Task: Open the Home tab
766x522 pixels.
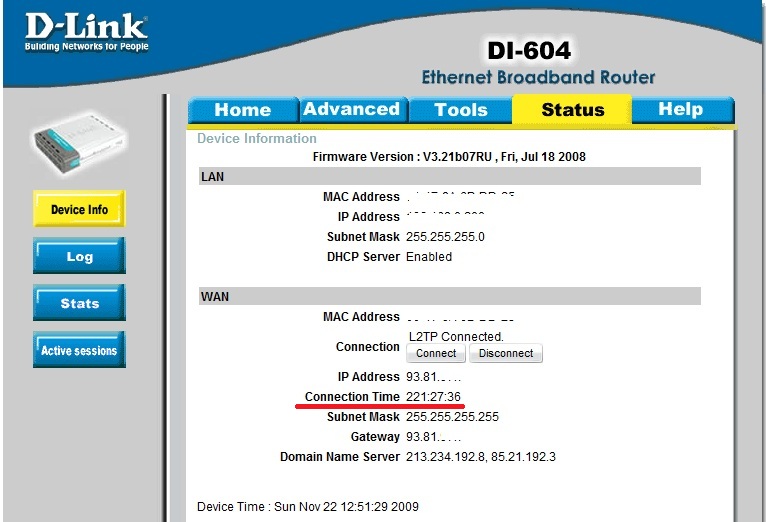Action: coord(243,109)
